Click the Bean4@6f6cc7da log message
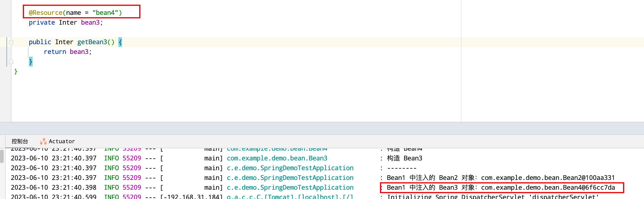644x199 pixels. pos(501,187)
